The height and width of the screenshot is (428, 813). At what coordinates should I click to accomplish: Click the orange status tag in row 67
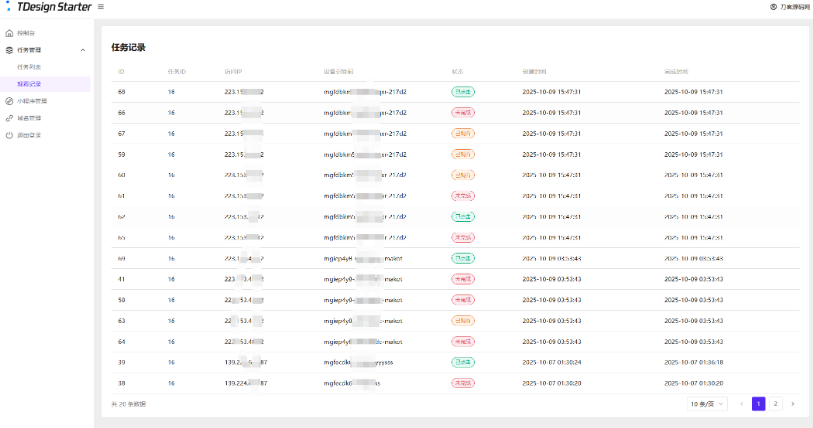pyautogui.click(x=463, y=133)
